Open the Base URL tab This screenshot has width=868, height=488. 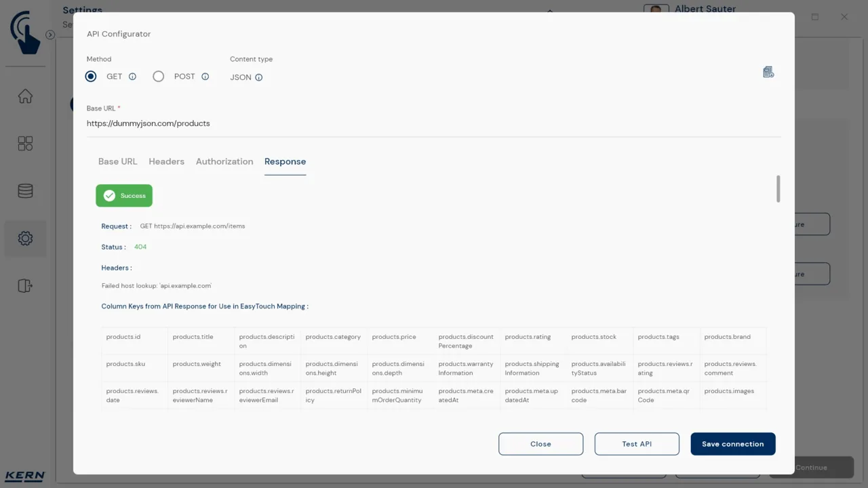(x=118, y=161)
